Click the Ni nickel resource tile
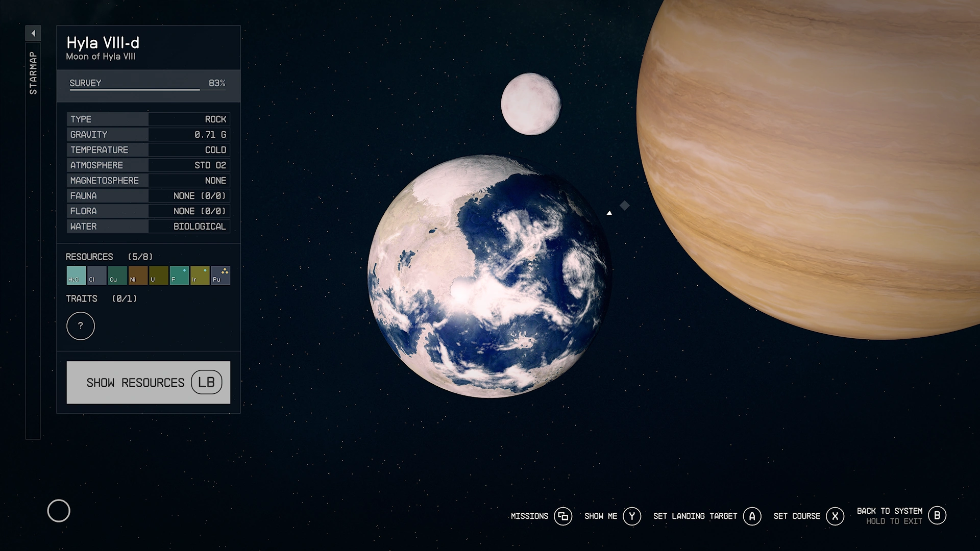 coord(138,275)
